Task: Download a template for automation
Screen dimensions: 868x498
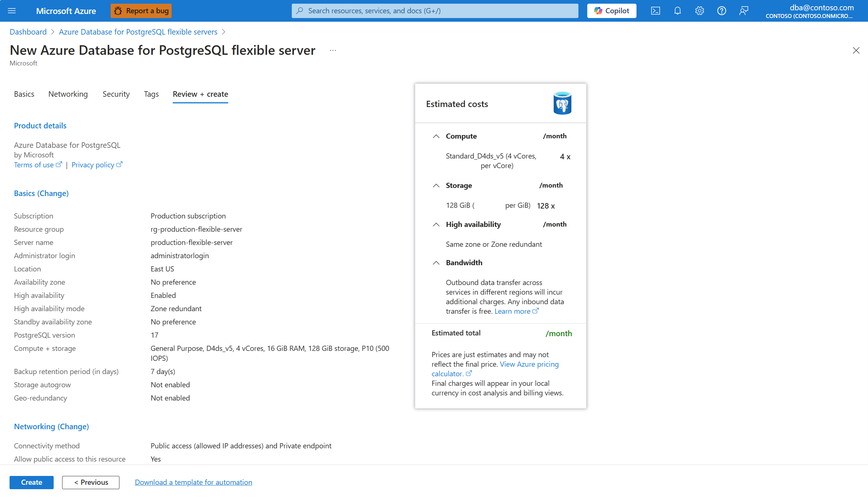Action: [193, 482]
